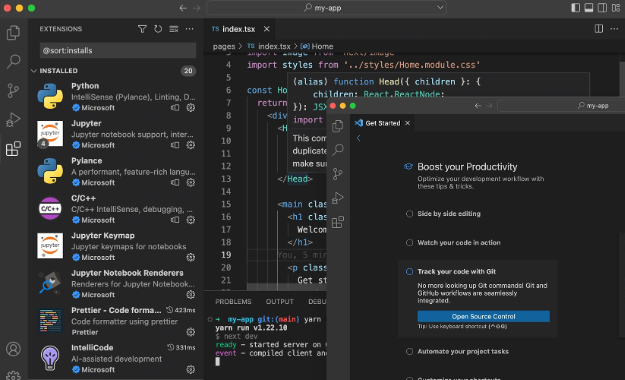Clear extensions search results icon

[173, 29]
